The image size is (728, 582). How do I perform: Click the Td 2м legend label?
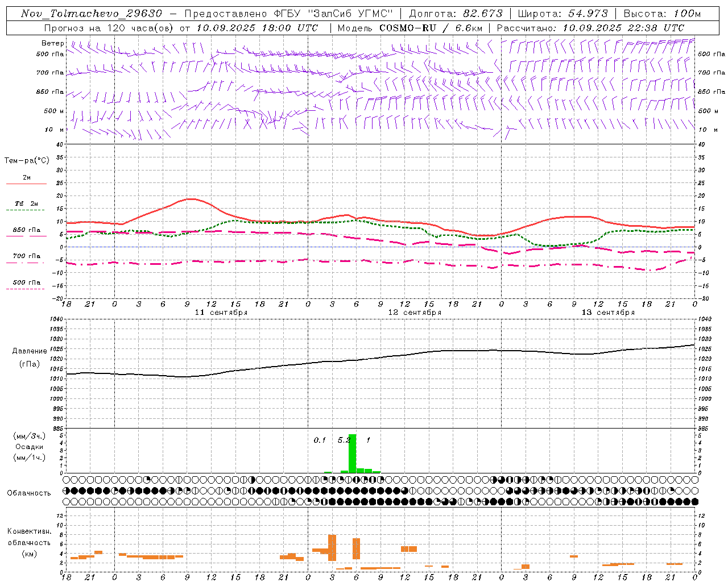tap(26, 203)
